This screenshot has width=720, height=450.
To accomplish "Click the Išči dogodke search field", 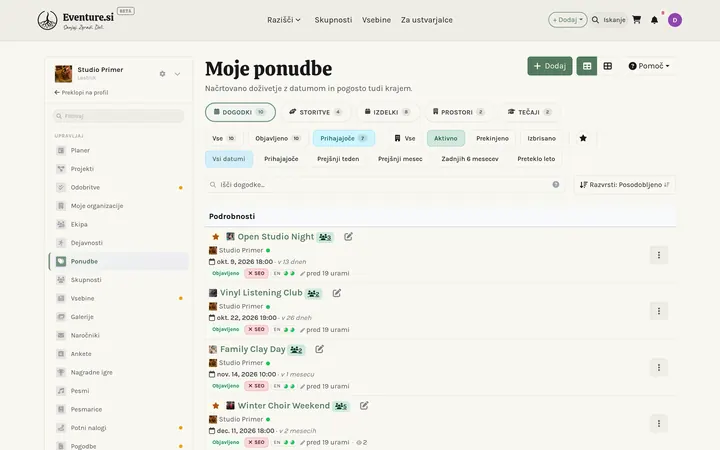I will coord(384,185).
